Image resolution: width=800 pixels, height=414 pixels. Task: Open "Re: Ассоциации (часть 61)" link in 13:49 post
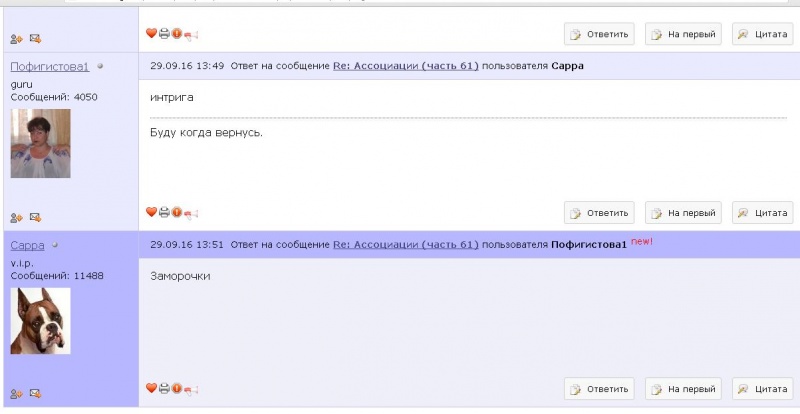click(x=405, y=66)
